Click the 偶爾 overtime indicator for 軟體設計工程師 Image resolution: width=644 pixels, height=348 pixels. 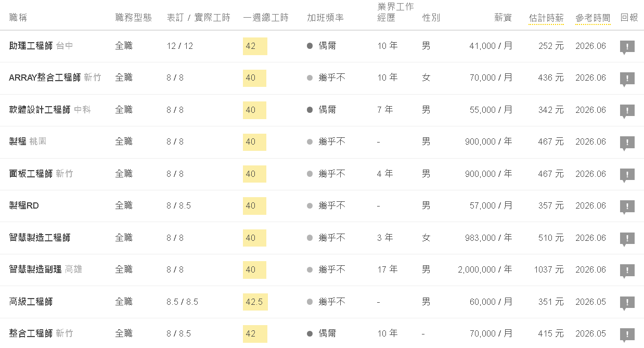point(321,110)
